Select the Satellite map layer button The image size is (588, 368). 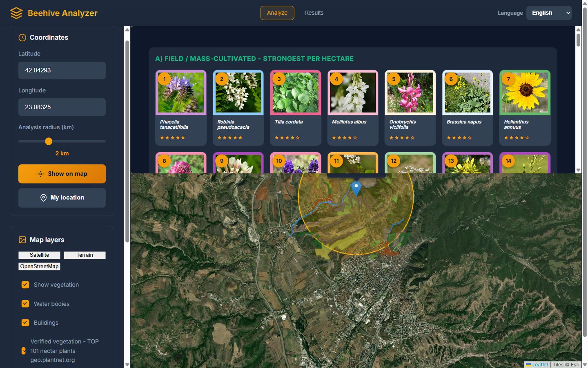tap(39, 255)
